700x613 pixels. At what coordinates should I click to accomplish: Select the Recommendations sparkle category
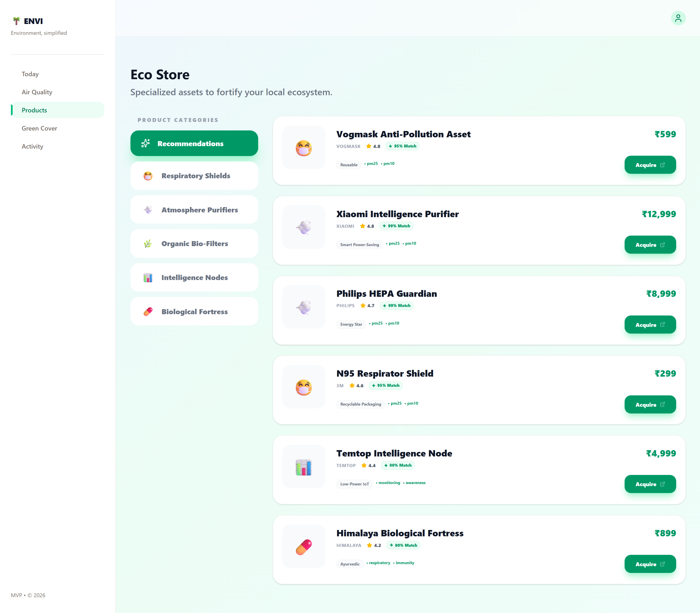194,143
